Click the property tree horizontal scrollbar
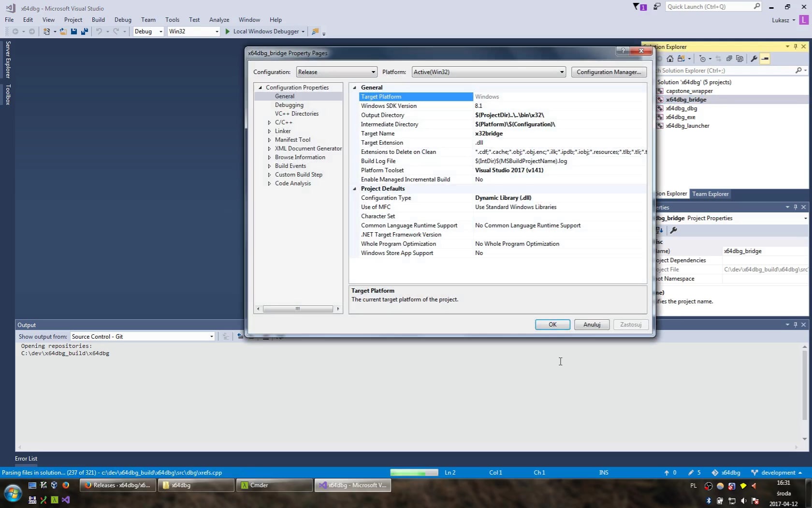This screenshot has width=812, height=508. tap(298, 309)
